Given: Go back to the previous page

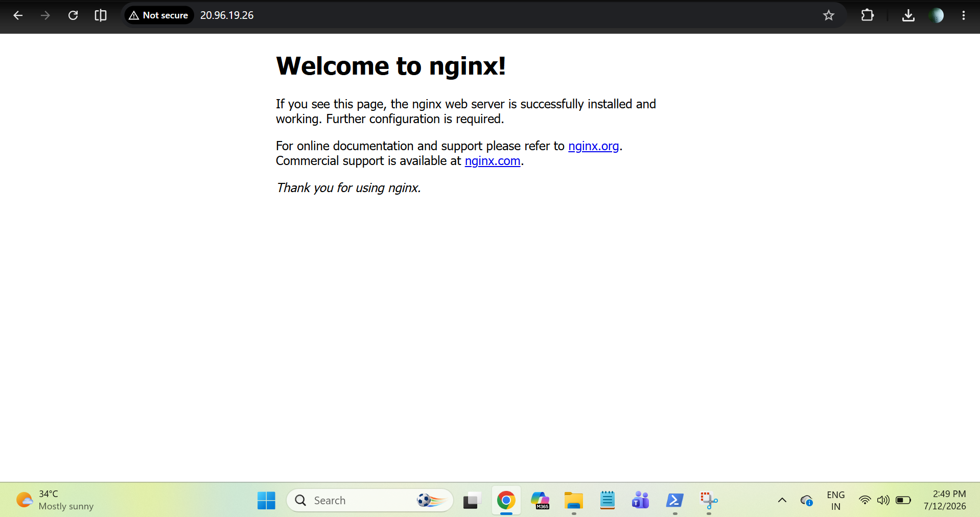Looking at the screenshot, I should click(18, 15).
